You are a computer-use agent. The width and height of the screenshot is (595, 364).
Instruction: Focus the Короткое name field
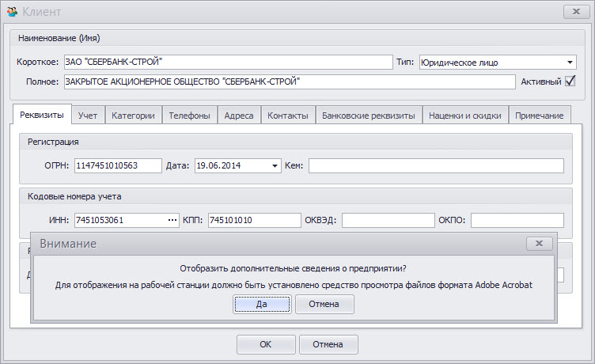(x=228, y=62)
